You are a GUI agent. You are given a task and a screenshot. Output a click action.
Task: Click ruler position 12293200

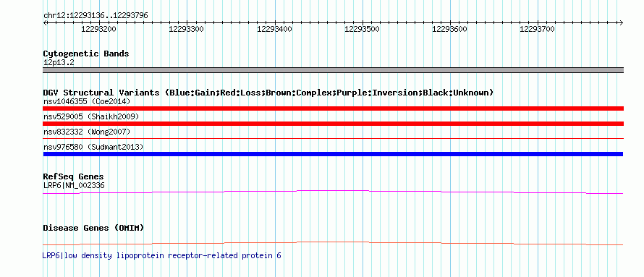pos(99,29)
